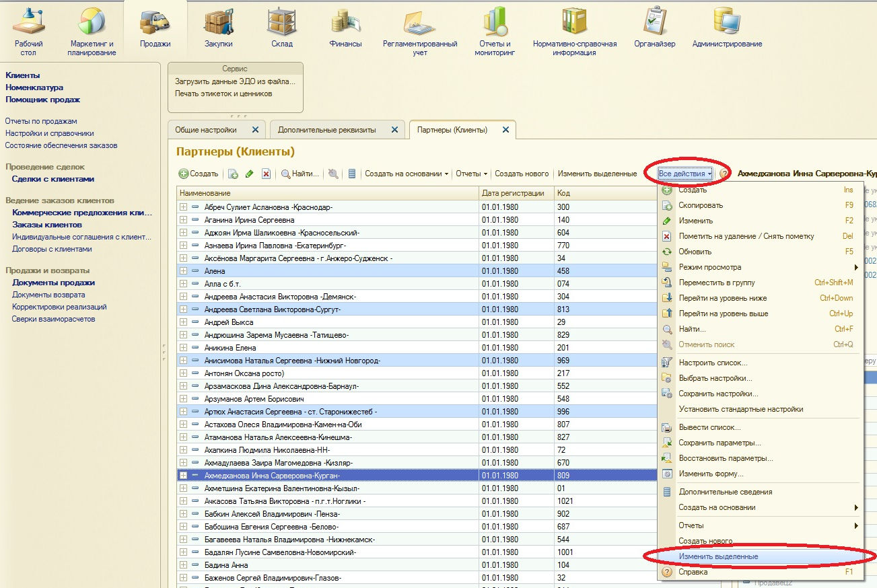This screenshot has height=588, width=877.
Task: Open the toolbar Создать на основании dropdown
Action: [x=407, y=174]
